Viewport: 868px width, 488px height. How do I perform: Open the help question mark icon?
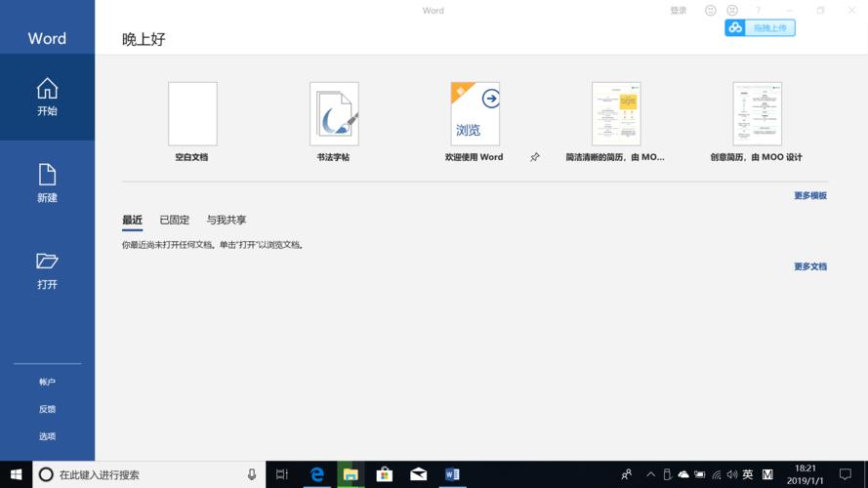(x=758, y=11)
